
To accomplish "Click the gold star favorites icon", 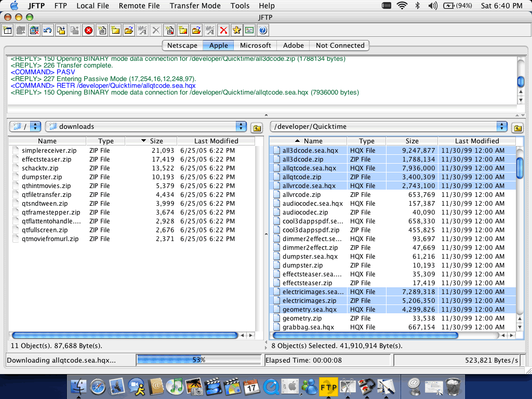I will click(x=237, y=31).
